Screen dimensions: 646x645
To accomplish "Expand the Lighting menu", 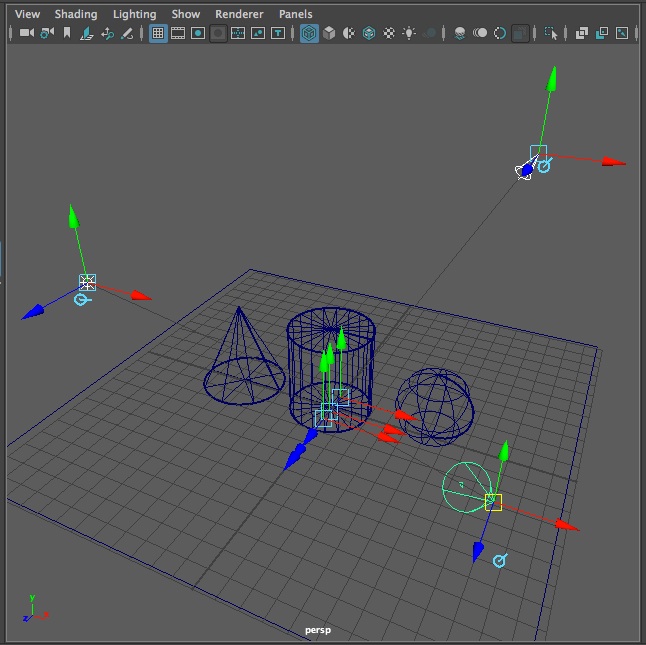I will (134, 14).
